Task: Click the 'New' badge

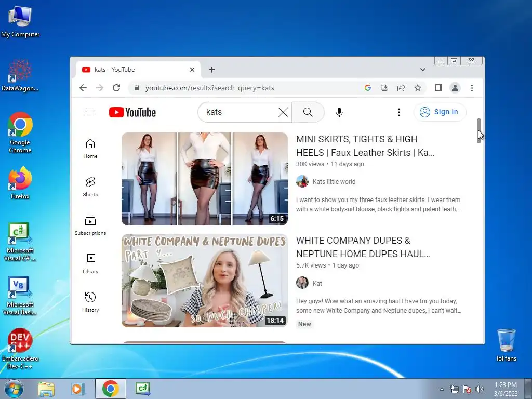Action: click(304, 324)
